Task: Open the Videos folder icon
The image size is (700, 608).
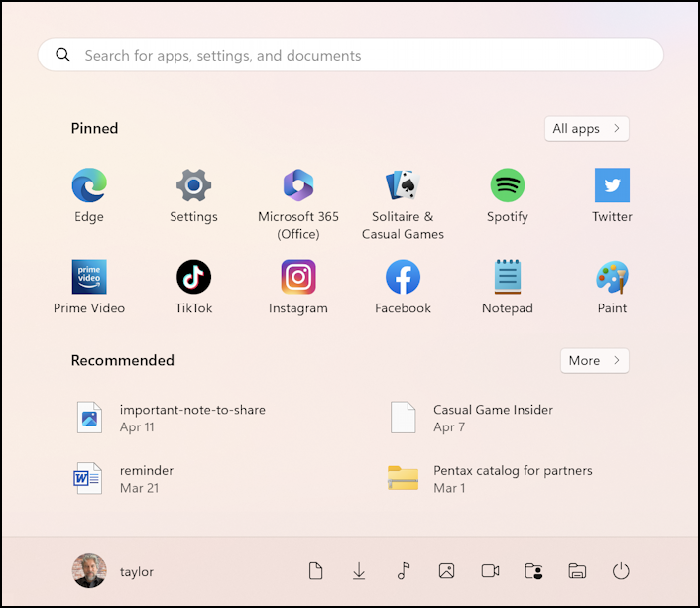Action: click(490, 571)
